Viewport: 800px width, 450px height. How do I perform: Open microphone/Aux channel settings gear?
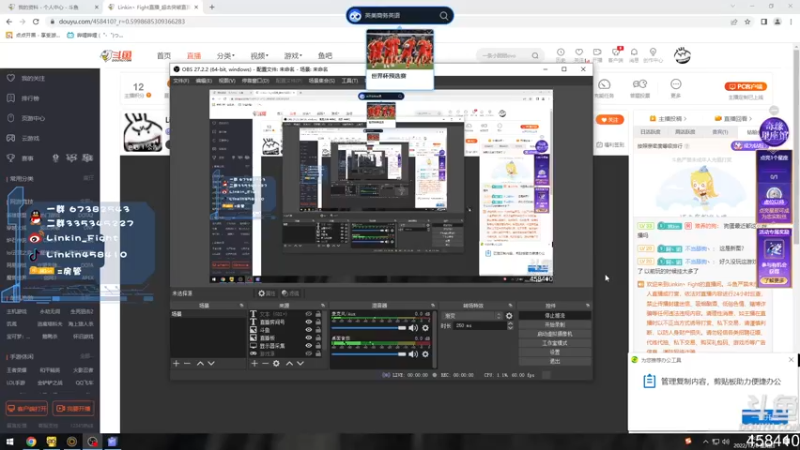point(426,328)
